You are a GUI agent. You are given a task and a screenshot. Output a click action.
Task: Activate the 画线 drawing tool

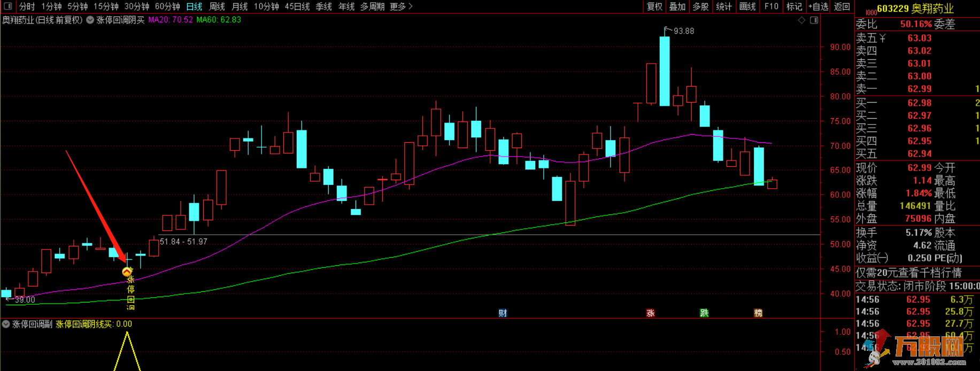(747, 6)
